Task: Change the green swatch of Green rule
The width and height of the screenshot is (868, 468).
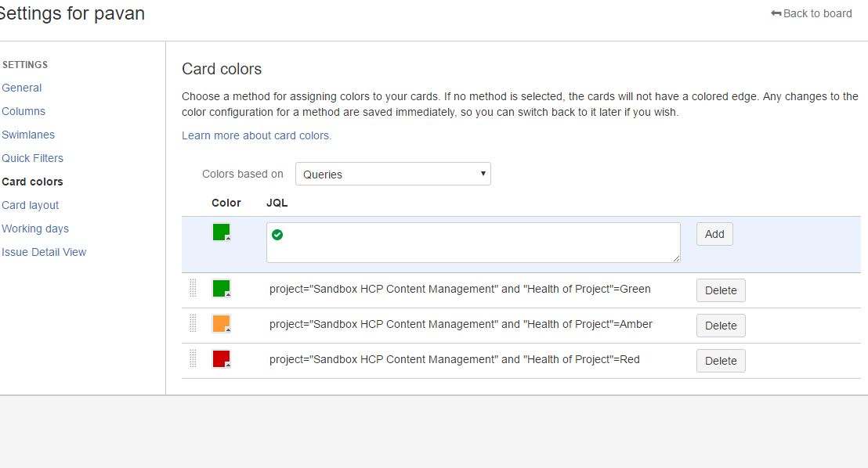Action: point(222,289)
